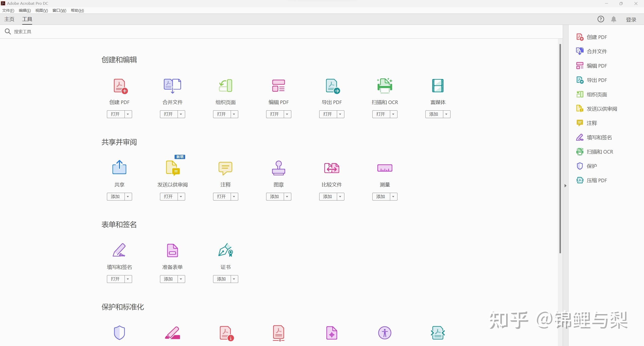644x346 pixels.
Task: Click the Compare Files (比较文件) icon
Action: click(x=332, y=168)
